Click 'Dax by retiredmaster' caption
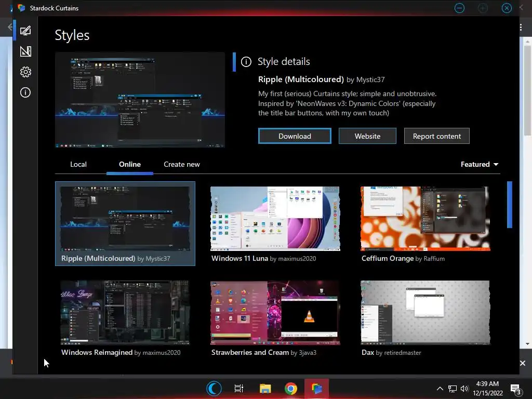This screenshot has width=532, height=399. pos(391,353)
